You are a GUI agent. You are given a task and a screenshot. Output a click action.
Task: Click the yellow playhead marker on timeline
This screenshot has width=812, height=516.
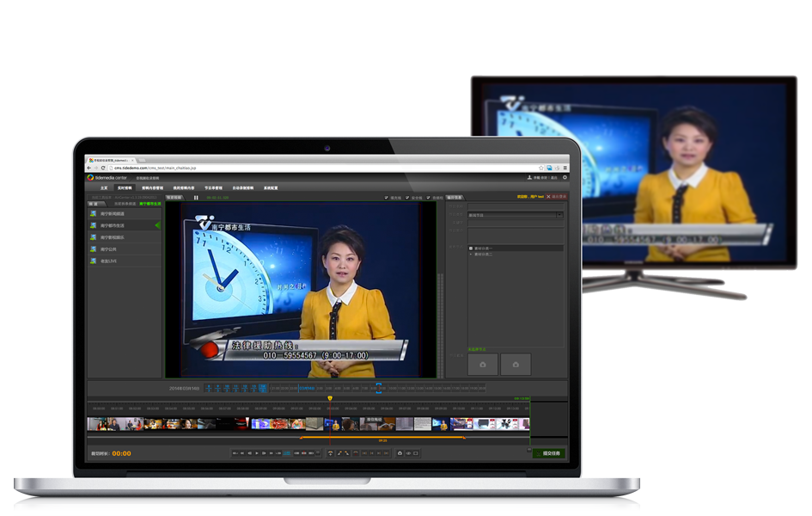click(x=330, y=398)
